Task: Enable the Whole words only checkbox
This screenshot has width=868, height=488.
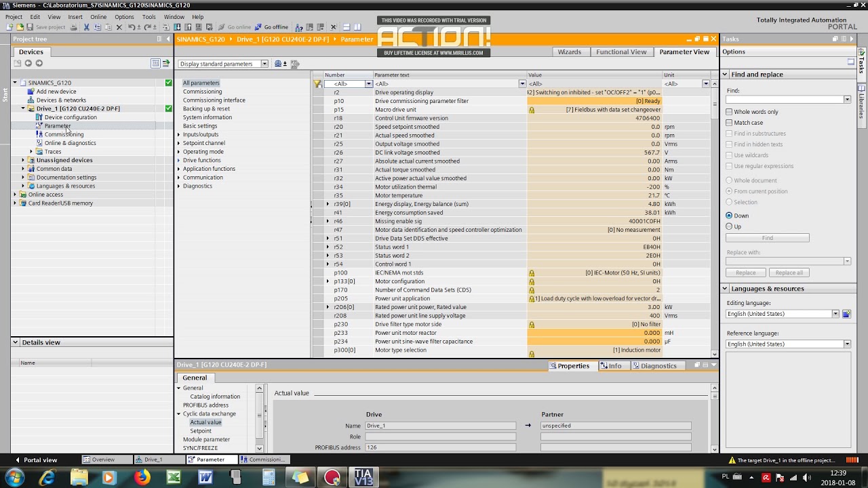Action: (729, 112)
